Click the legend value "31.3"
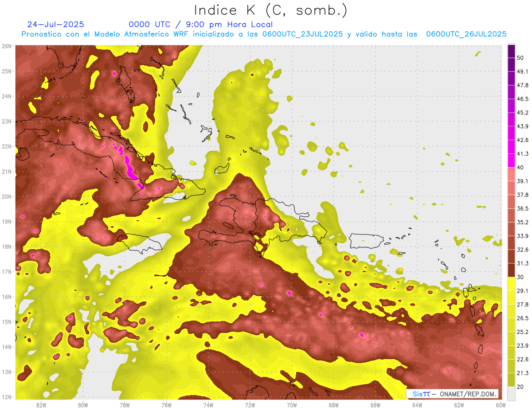 pos(522,263)
